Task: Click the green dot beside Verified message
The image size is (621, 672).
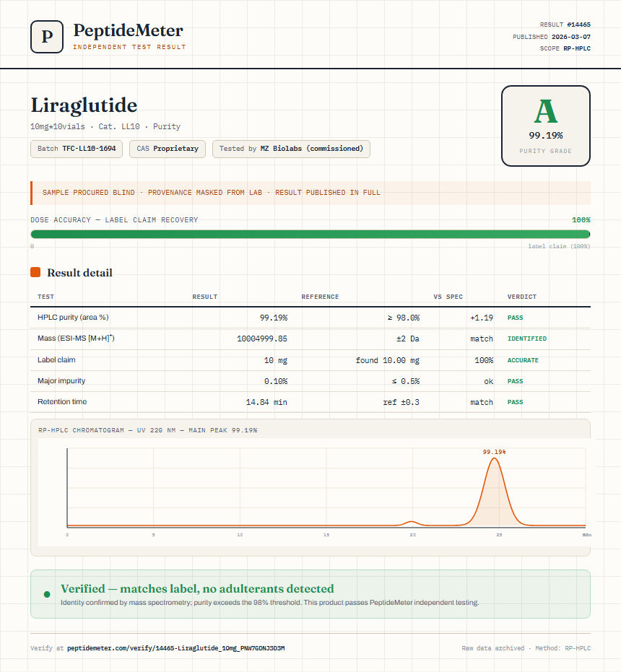Action: (47, 595)
